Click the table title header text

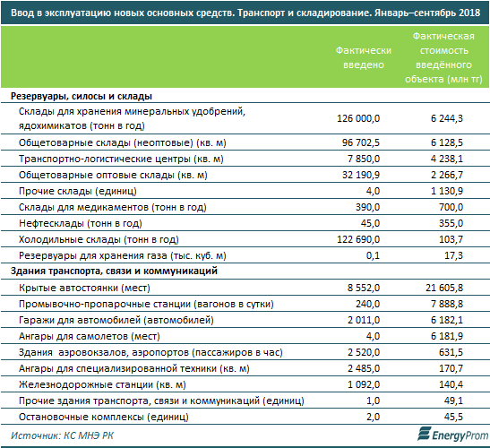click(245, 13)
